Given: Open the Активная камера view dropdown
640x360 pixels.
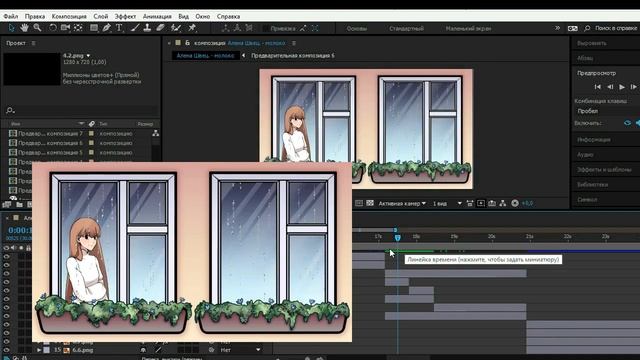Looking at the screenshot, I should pos(402,203).
